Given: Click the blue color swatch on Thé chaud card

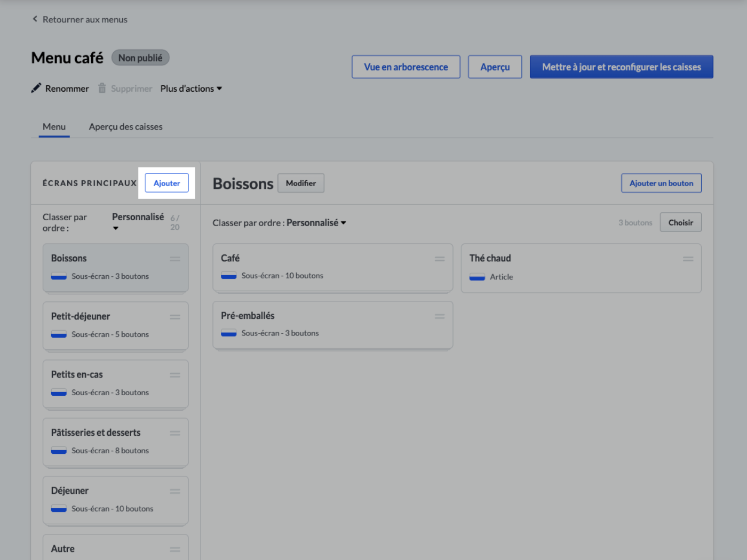Looking at the screenshot, I should pos(477,277).
